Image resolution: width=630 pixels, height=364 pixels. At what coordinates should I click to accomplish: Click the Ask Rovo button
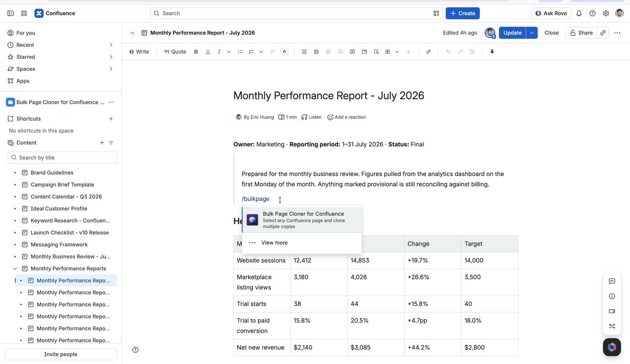click(x=551, y=13)
